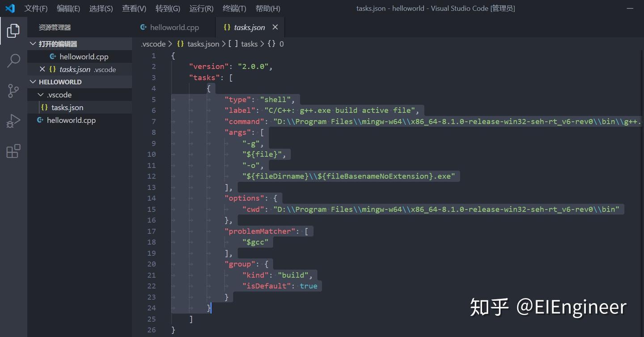Open the Explorer sidebar icon
Screen dimensions: 644x337
13,30
